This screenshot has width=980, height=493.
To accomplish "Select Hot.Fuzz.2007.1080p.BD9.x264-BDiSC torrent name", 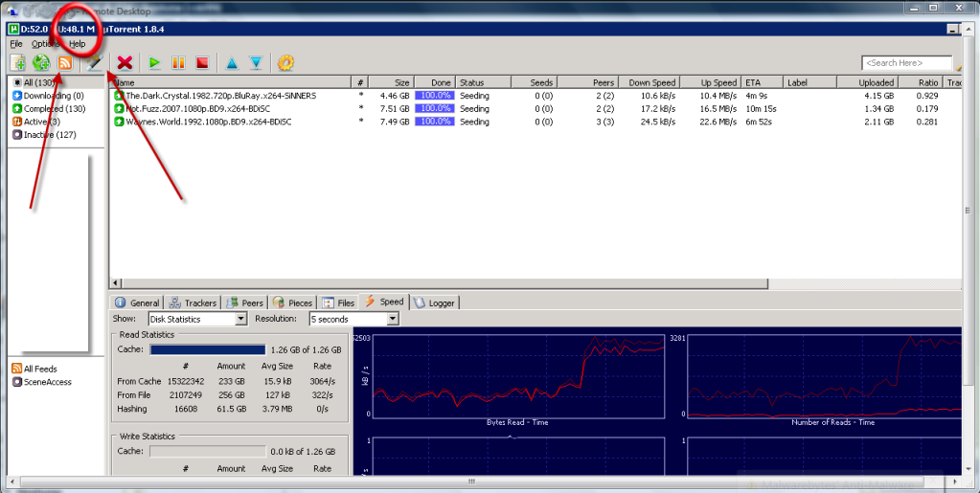I will pyautogui.click(x=197, y=109).
